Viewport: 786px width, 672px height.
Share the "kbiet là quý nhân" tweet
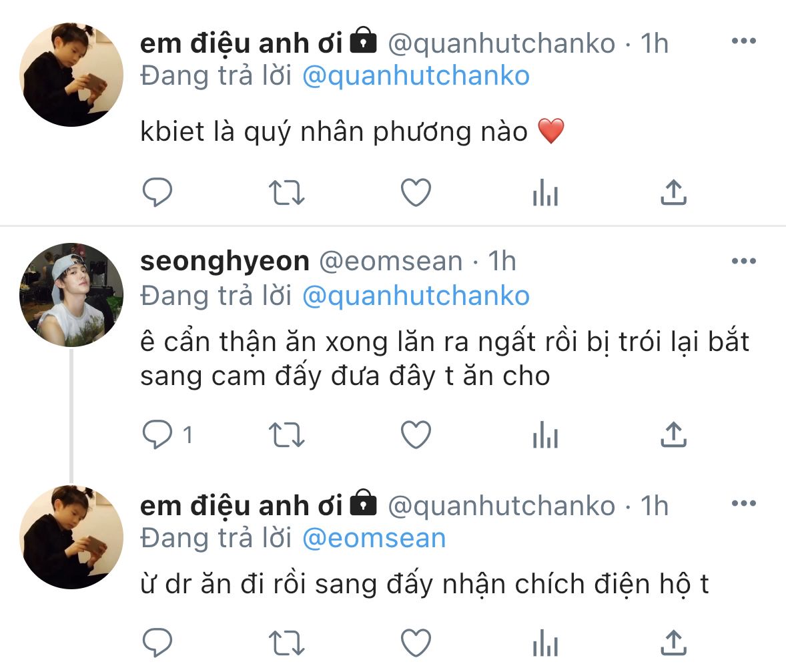(673, 193)
